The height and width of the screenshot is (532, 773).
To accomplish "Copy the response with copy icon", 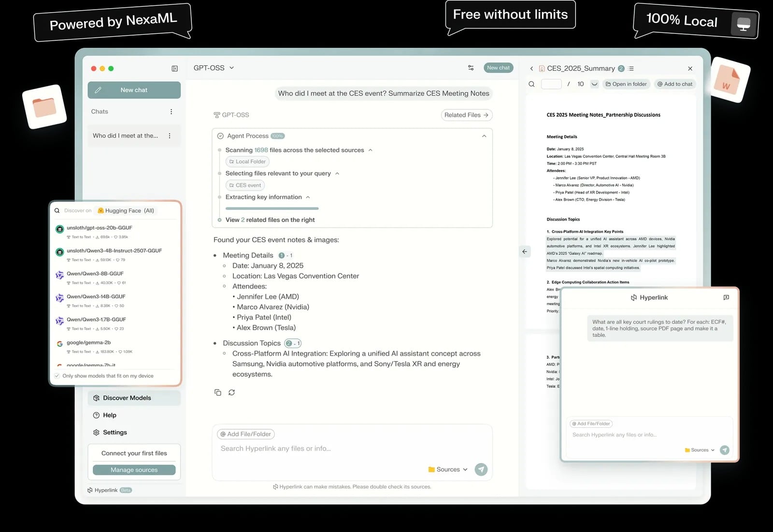I will pyautogui.click(x=218, y=392).
